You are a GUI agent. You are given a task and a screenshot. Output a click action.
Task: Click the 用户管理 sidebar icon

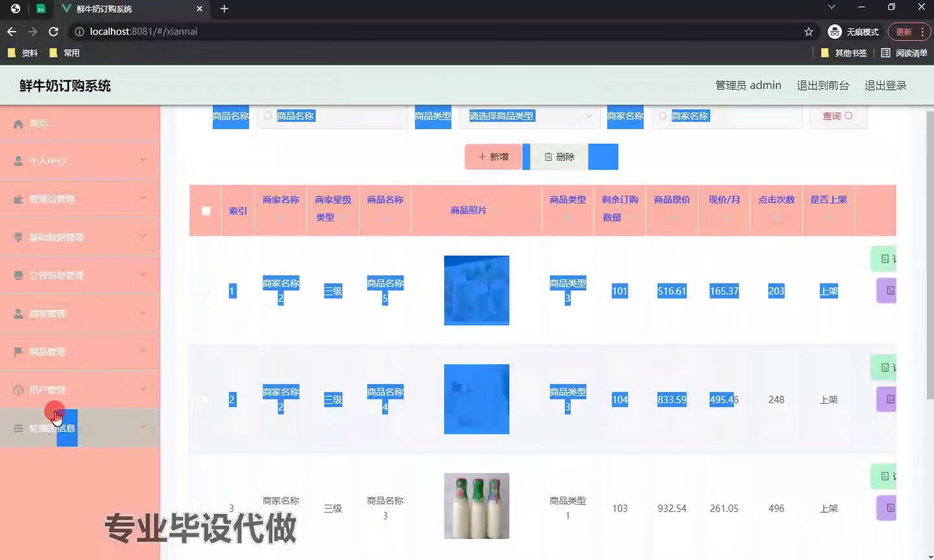tap(18, 390)
